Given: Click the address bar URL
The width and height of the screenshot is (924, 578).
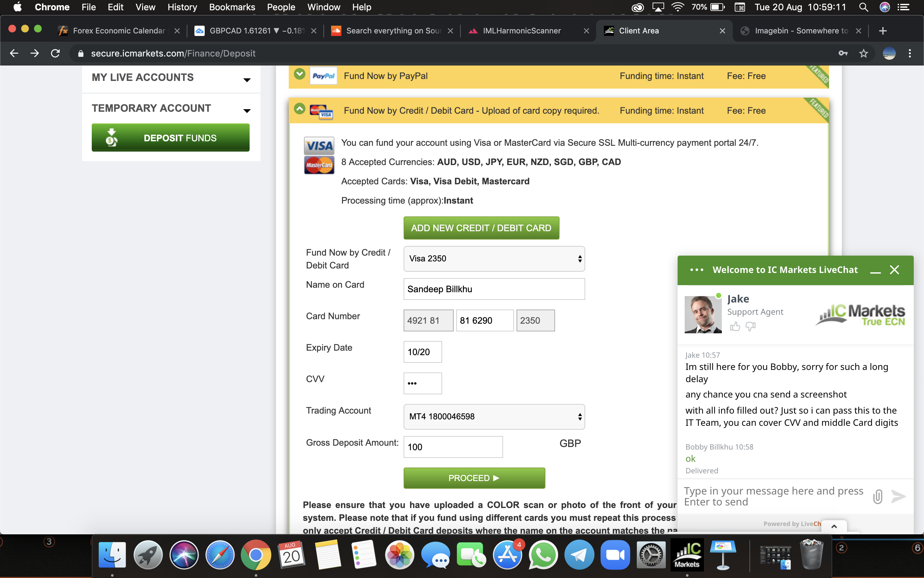Looking at the screenshot, I should [x=173, y=54].
